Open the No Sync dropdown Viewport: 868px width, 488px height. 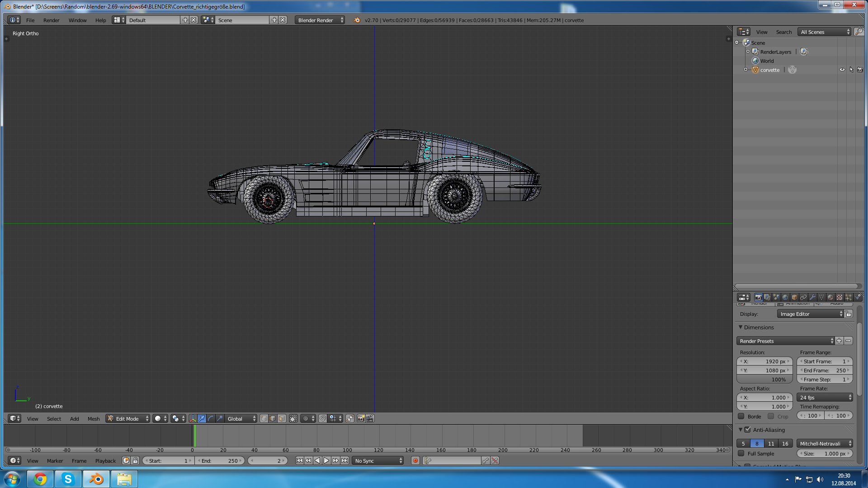(377, 460)
